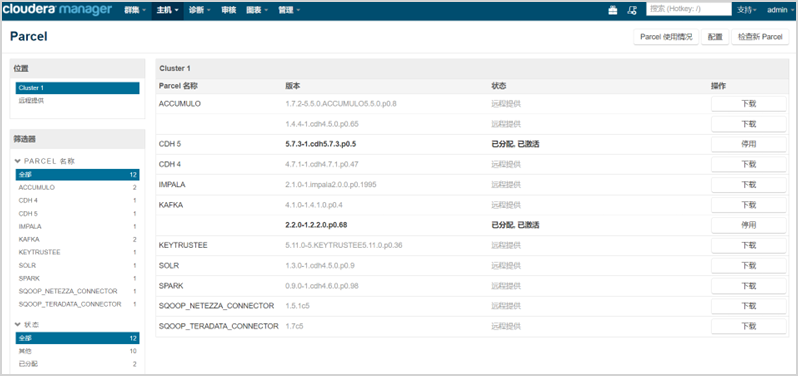
Task: Open the 图表 dropdown menu
Action: 256,10
